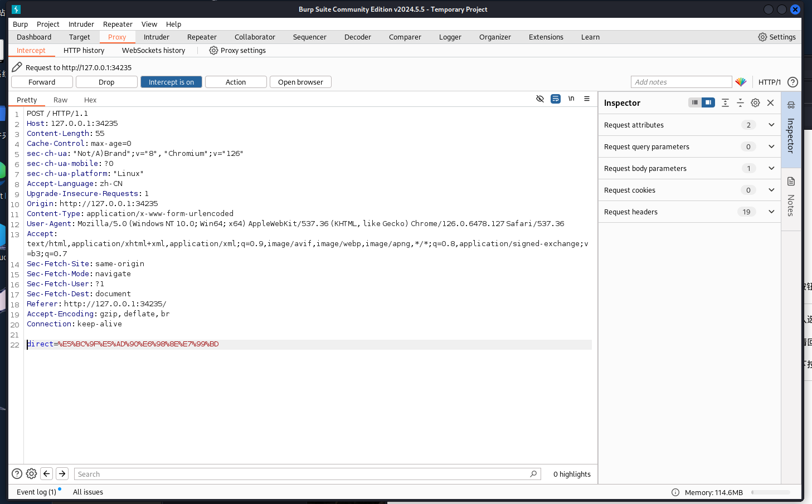Image resolution: width=812 pixels, height=504 pixels.
Task: Switch to the Intruder tool tab
Action: [156, 37]
